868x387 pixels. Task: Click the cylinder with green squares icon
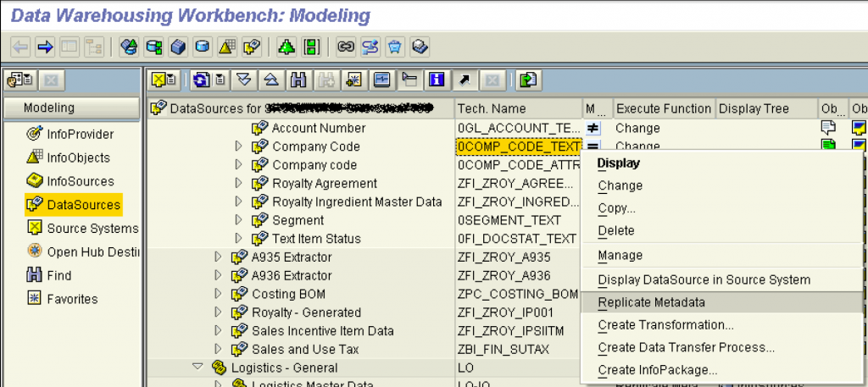point(154,47)
